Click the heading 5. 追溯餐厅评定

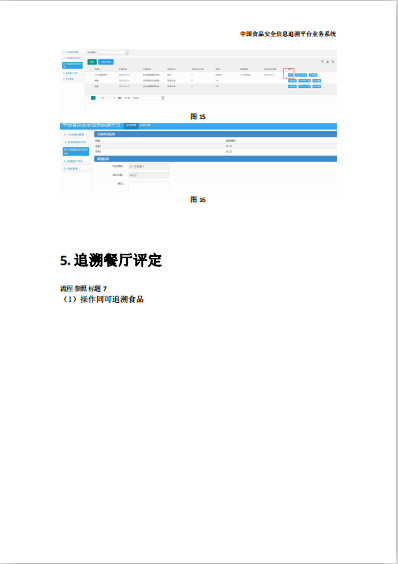tap(111, 260)
